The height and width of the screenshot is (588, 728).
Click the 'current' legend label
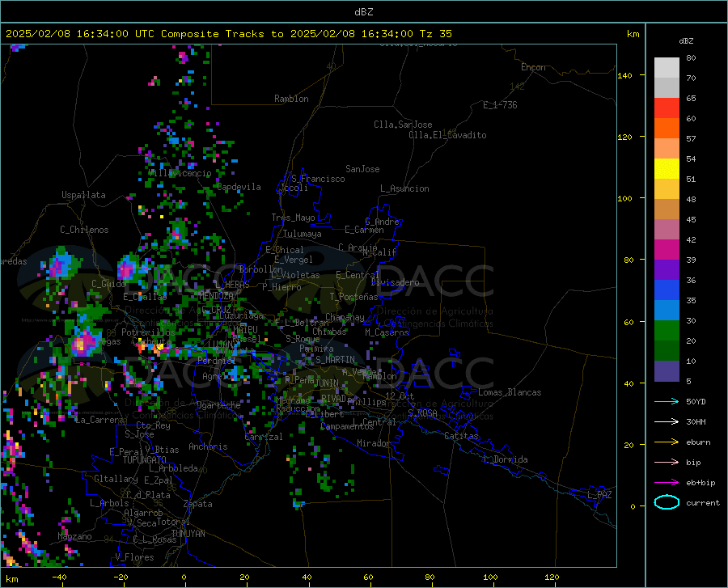(702, 502)
